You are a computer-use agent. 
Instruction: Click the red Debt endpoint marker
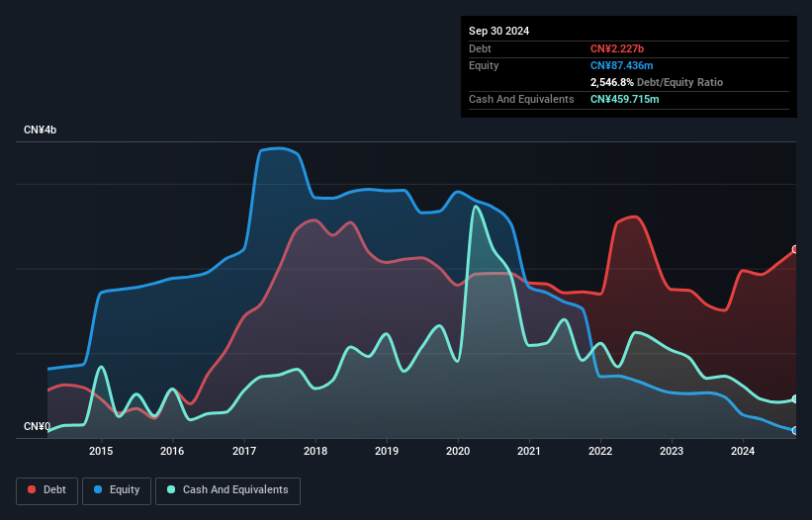(x=795, y=249)
